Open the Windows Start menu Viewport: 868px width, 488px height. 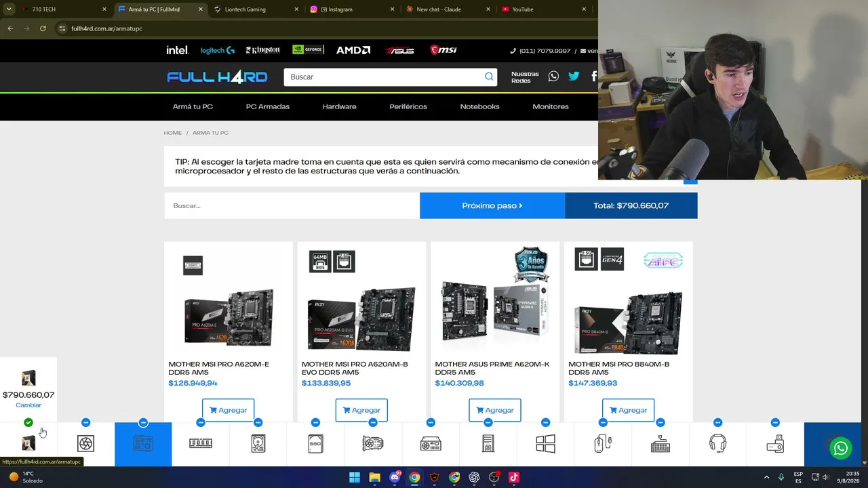(x=355, y=477)
